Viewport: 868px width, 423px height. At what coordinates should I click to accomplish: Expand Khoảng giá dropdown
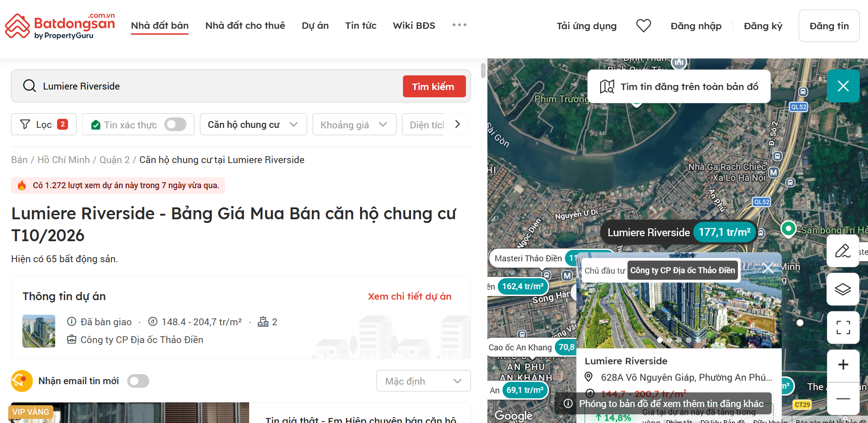tap(354, 124)
